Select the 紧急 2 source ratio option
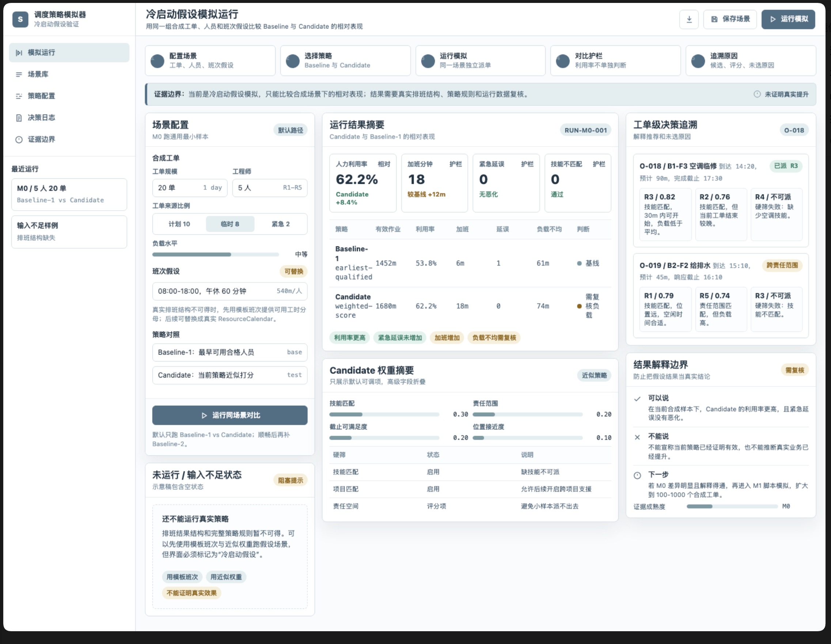Viewport: 831px width, 644px height. click(280, 224)
